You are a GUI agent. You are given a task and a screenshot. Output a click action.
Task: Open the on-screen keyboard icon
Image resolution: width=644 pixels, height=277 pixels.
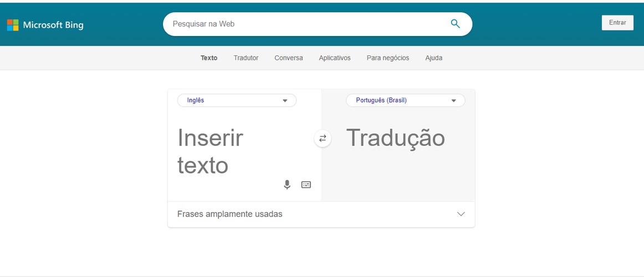[x=306, y=184]
